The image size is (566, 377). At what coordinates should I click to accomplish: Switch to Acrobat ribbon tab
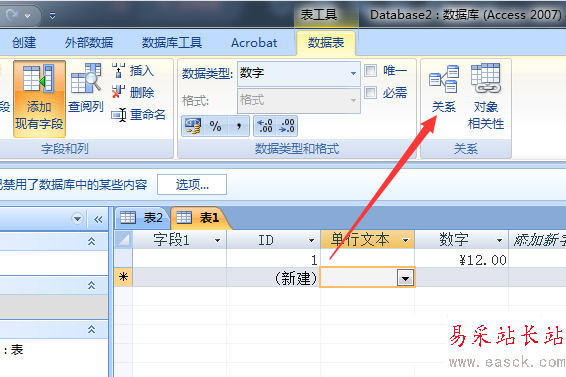click(x=254, y=43)
